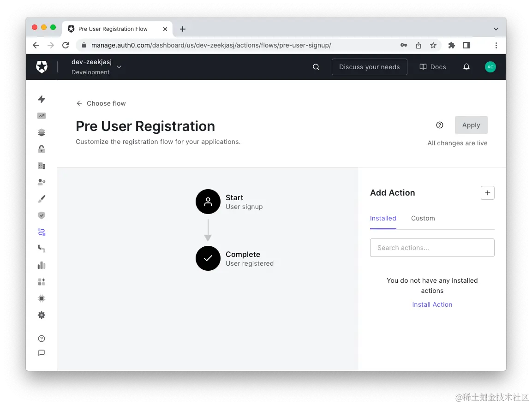The image size is (532, 405).
Task: Switch to the Custom actions tab
Action: click(423, 218)
